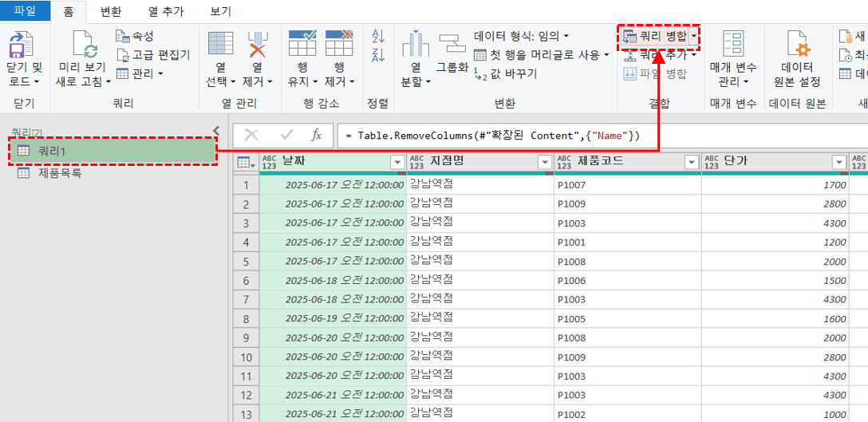Click the 행 유지 icon
The image size is (868, 422).
coord(302,45)
